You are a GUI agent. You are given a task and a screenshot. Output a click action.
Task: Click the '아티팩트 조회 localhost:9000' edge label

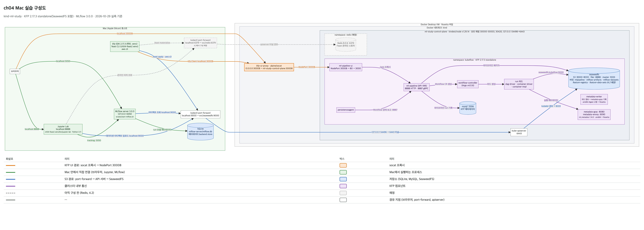point(162,112)
